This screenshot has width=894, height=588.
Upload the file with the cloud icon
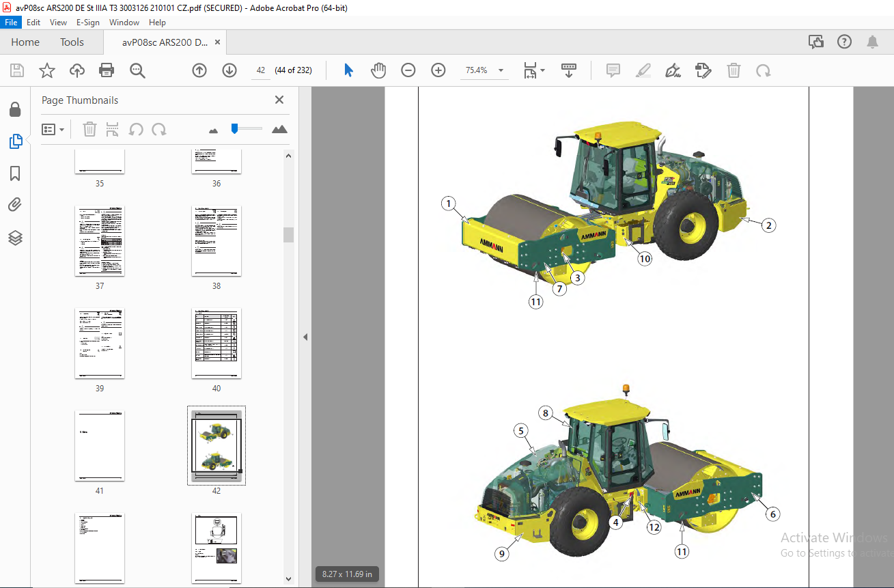[x=76, y=70]
